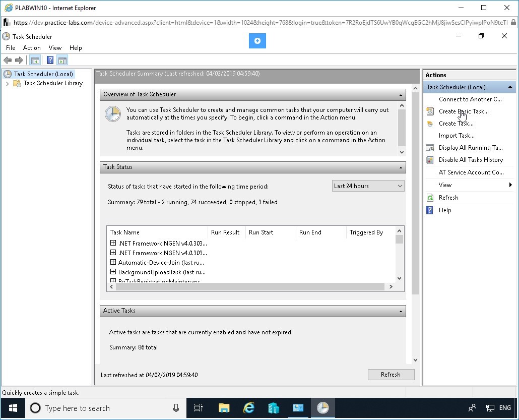Collapse the Task Status section
The image size is (519, 420).
point(401,167)
